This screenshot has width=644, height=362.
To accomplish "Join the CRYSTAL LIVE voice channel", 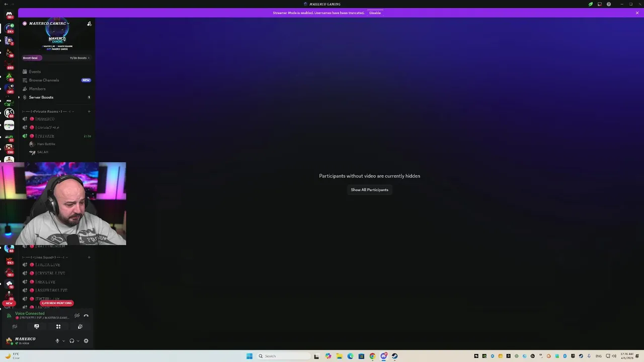I will 50,273.
